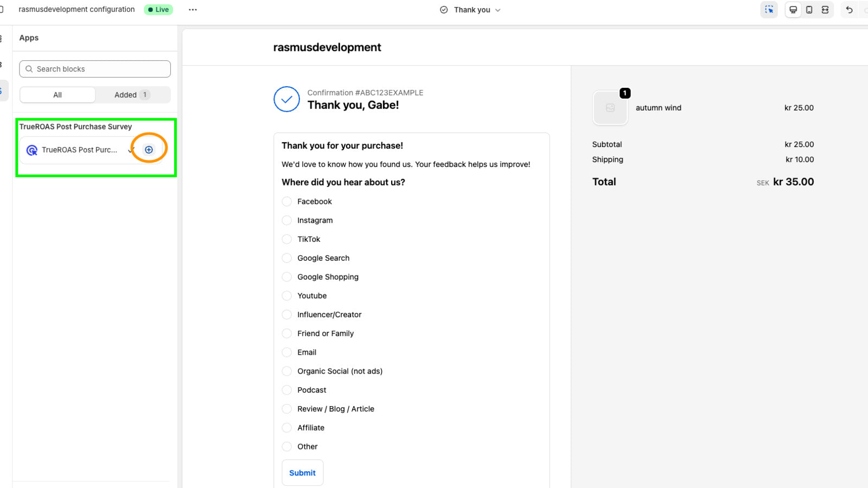This screenshot has height=488, width=868.
Task: Expand the TrueROAS Post Purc block chevron
Action: pos(130,150)
